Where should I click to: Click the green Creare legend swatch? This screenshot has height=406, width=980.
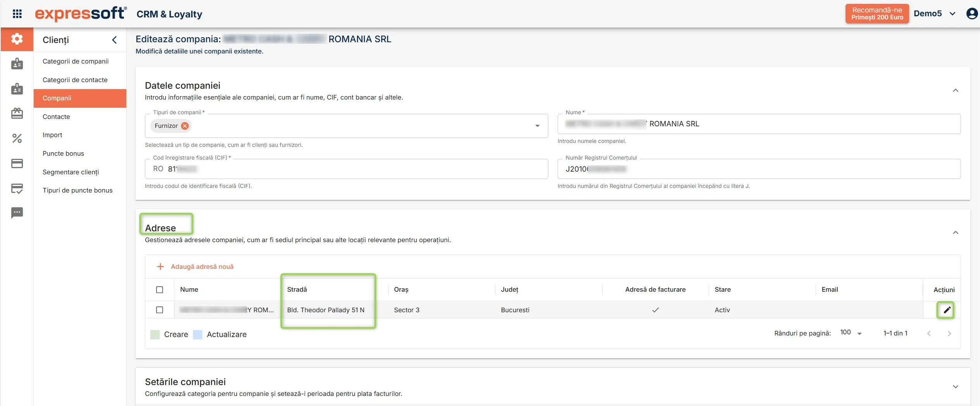click(155, 334)
